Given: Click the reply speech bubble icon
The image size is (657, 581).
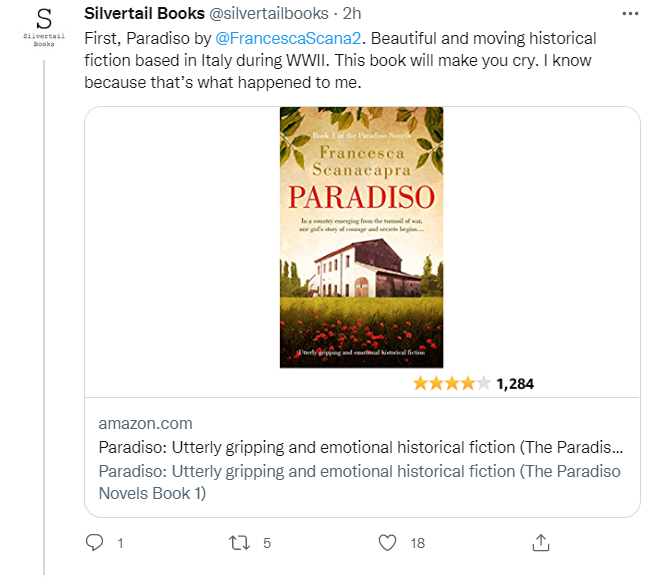Looking at the screenshot, I should coord(95,543).
